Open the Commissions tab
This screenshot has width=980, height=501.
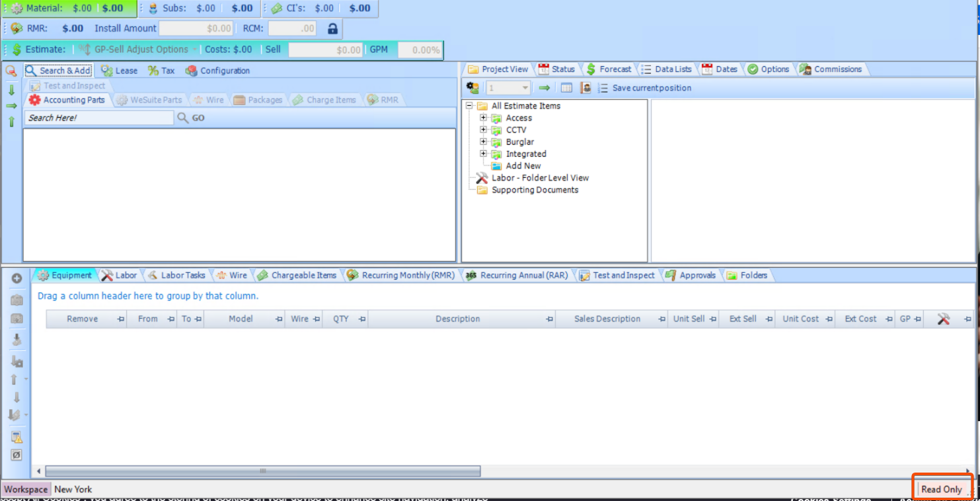tap(831, 69)
